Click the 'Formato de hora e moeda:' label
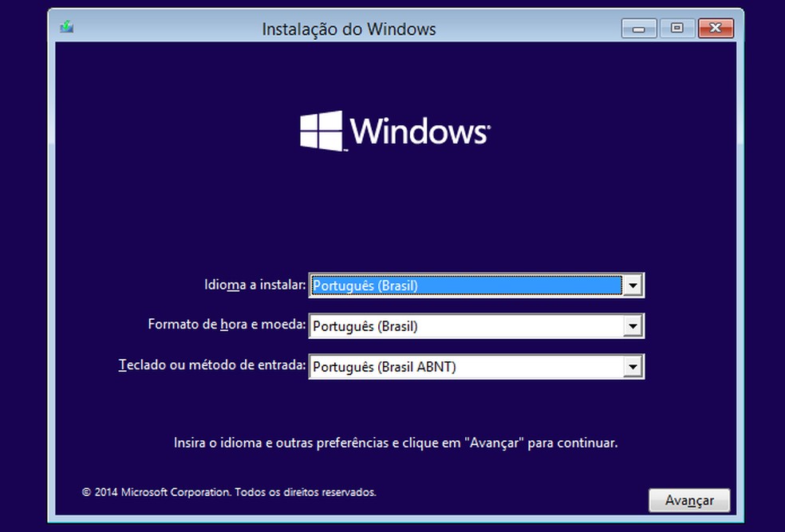Image resolution: width=785 pixels, height=532 pixels. (x=227, y=325)
